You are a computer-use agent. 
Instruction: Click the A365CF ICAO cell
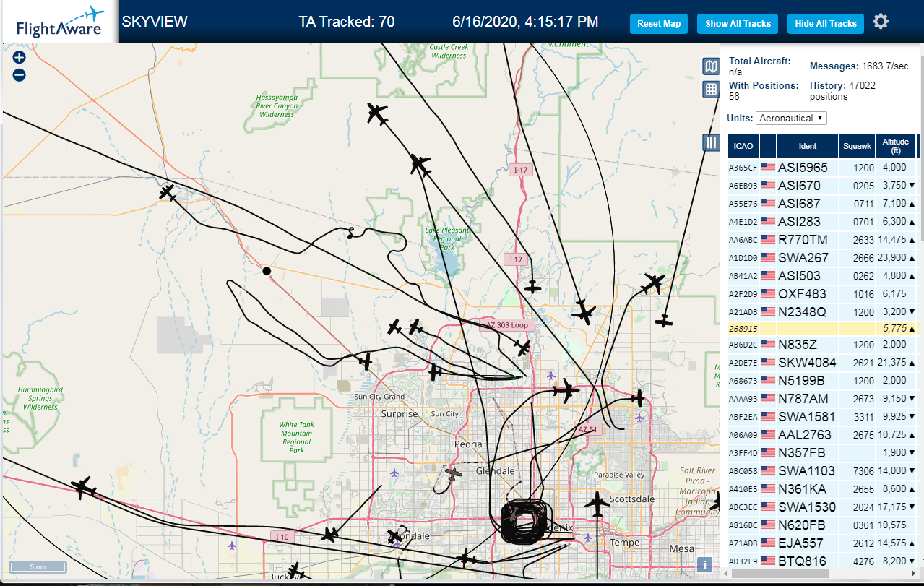click(743, 168)
